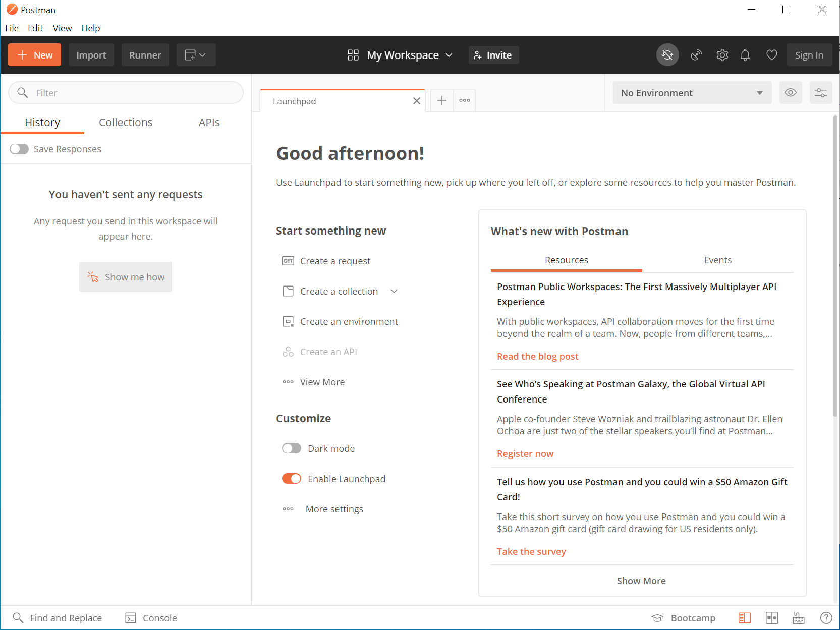
Task: Click the Postman Public Workspaces article title
Action: pyautogui.click(x=637, y=295)
